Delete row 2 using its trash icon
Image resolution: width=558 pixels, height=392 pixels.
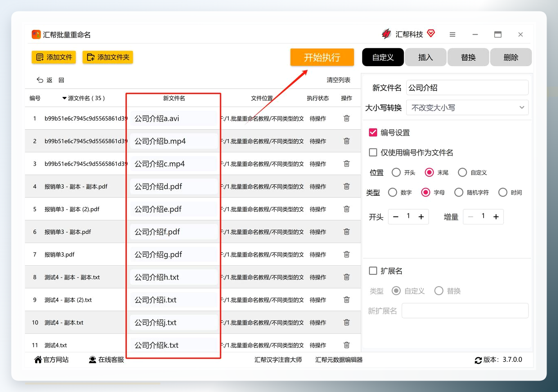pyautogui.click(x=346, y=141)
